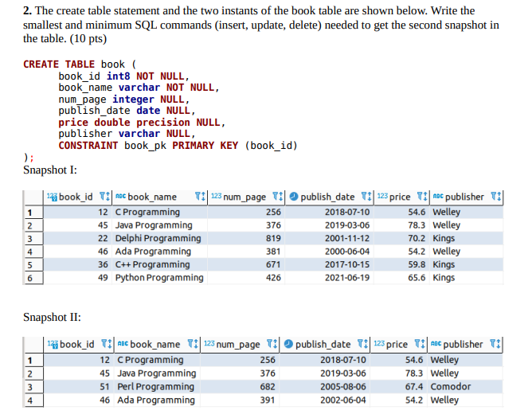Click the num_page cell '671'
Image resolution: width=532 pixels, height=418 pixels.
coord(246,264)
